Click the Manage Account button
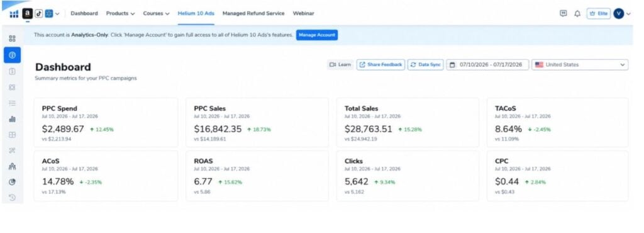This screenshot has width=644, height=233. point(317,35)
